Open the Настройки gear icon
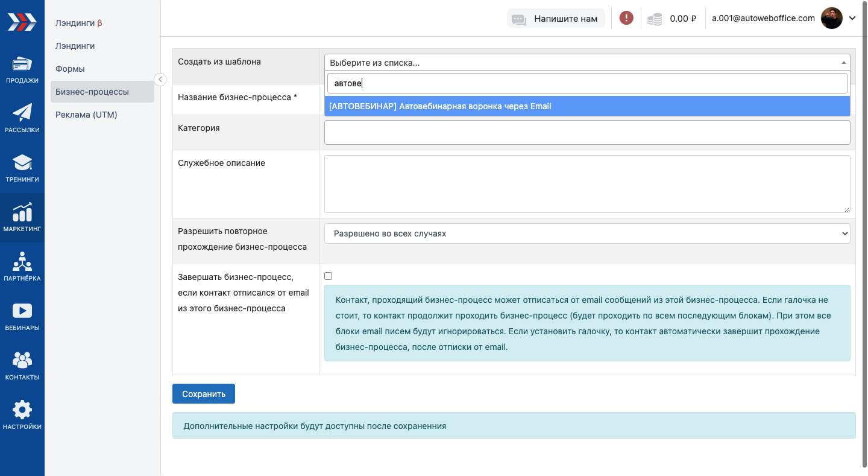Viewport: 868px width, 476px height. 22,410
